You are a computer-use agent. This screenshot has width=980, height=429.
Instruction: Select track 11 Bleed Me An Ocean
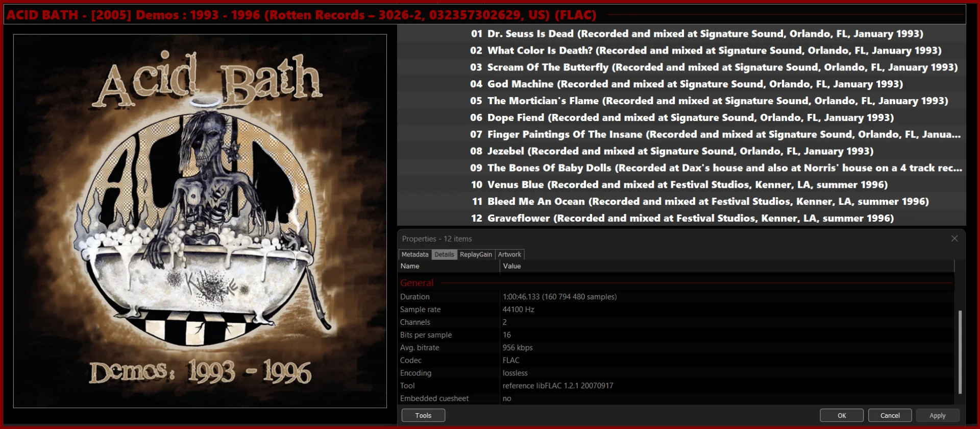pos(681,202)
